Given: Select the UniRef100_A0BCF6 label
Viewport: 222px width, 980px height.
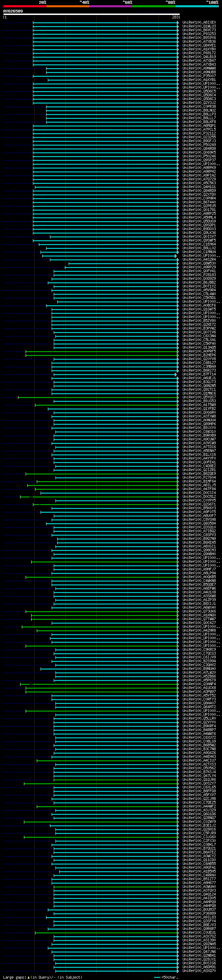Looking at the screenshot, I should 199,306.
